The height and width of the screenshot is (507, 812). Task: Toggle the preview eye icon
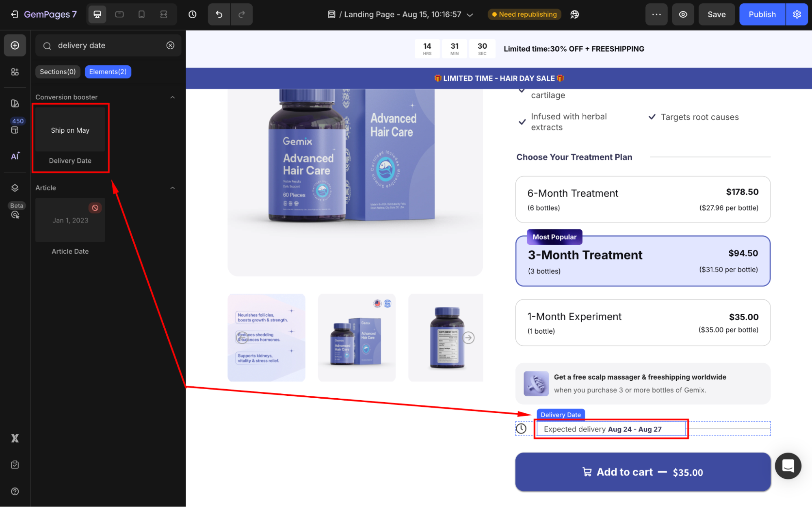coord(683,15)
